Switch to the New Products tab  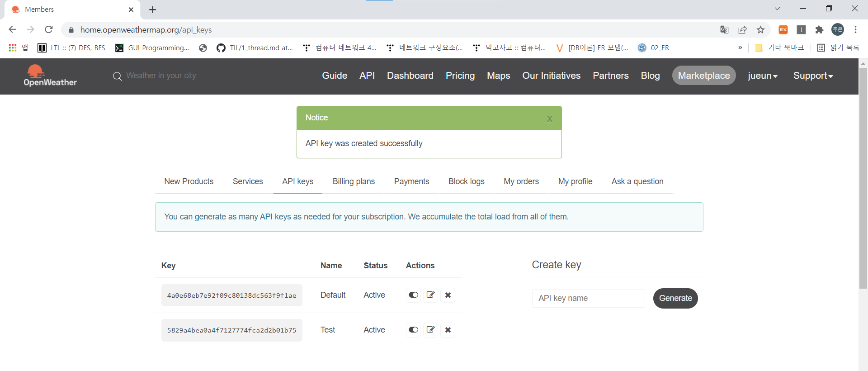(189, 181)
